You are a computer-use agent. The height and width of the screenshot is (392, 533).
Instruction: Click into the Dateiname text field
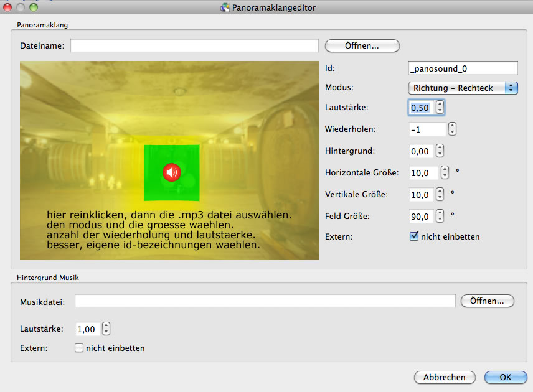coord(194,45)
